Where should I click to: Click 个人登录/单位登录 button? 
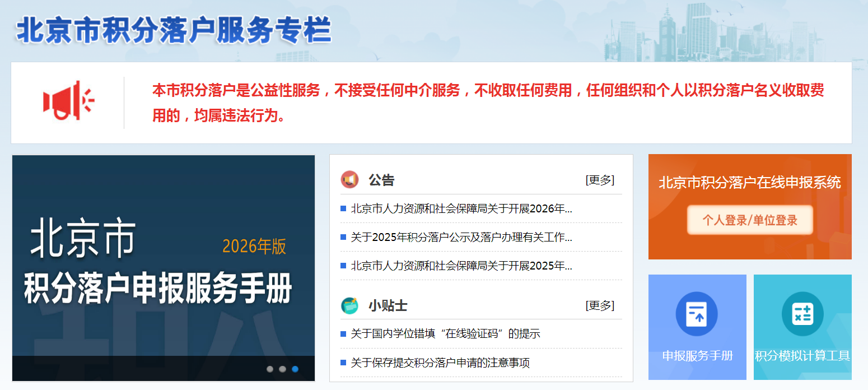(750, 220)
